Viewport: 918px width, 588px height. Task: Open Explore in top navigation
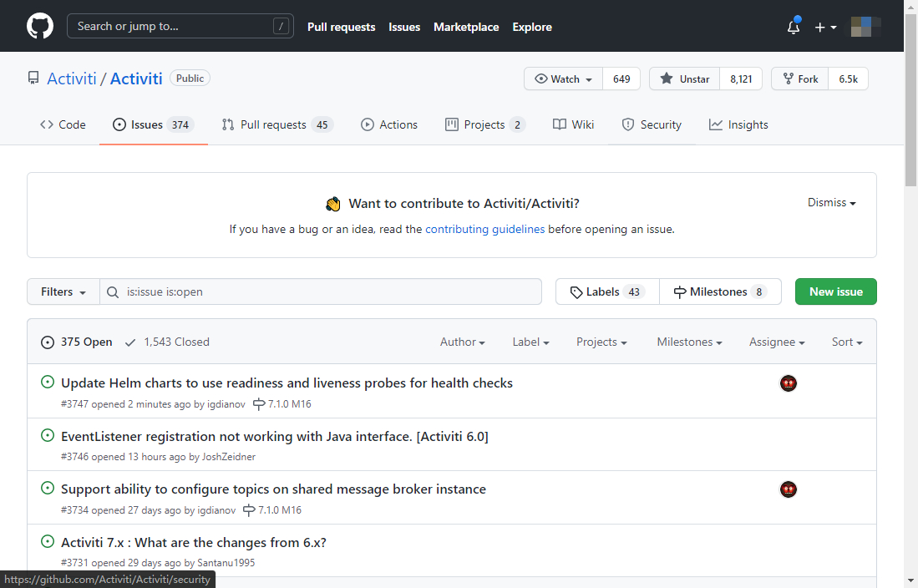click(532, 27)
